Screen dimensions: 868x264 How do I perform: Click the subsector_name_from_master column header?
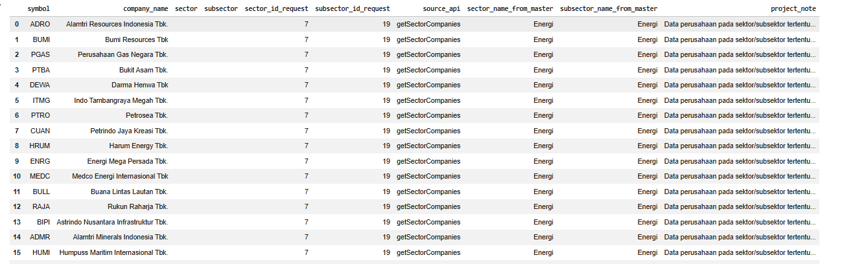[609, 9]
